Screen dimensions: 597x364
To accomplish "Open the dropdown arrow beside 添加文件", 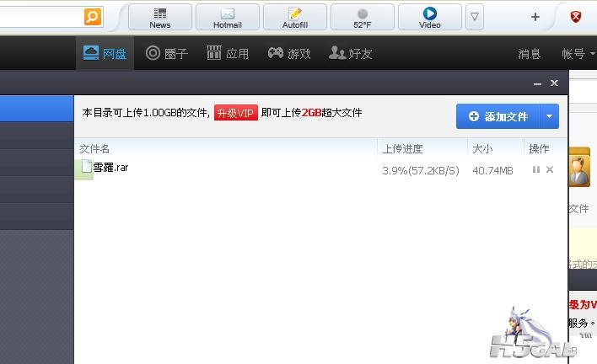I will [x=549, y=116].
